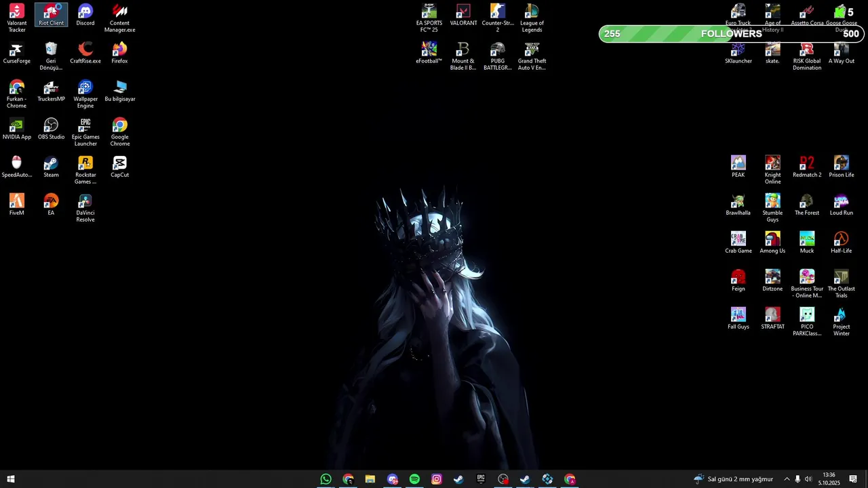Select Content Manager.exe desktop icon
This screenshot has height=488, width=868.
[120, 18]
